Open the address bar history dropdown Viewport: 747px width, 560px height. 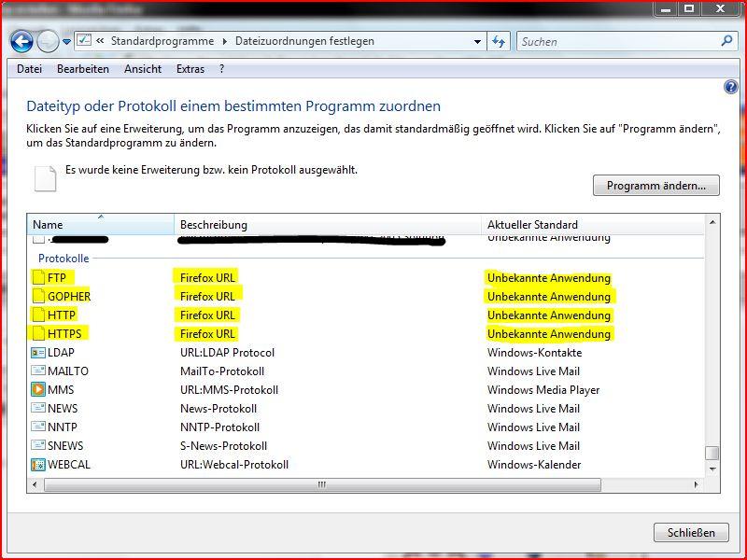coord(477,42)
